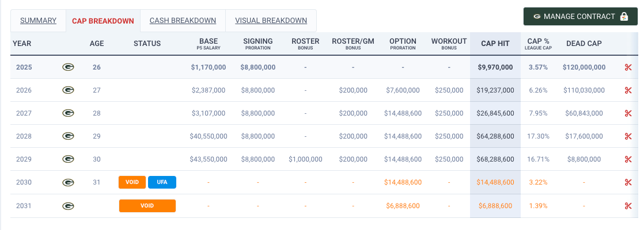Screen dimensions: 644x230
Task: Click the blue UFA status badge
Action: (x=162, y=182)
